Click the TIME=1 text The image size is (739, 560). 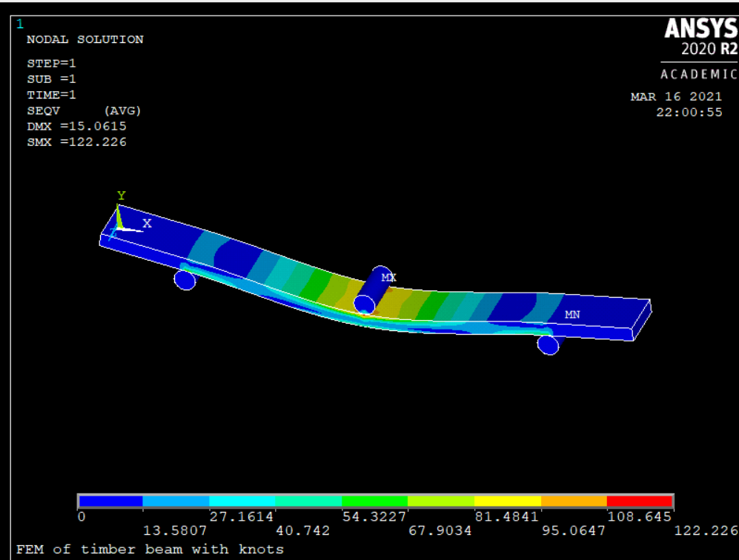pyautogui.click(x=51, y=95)
